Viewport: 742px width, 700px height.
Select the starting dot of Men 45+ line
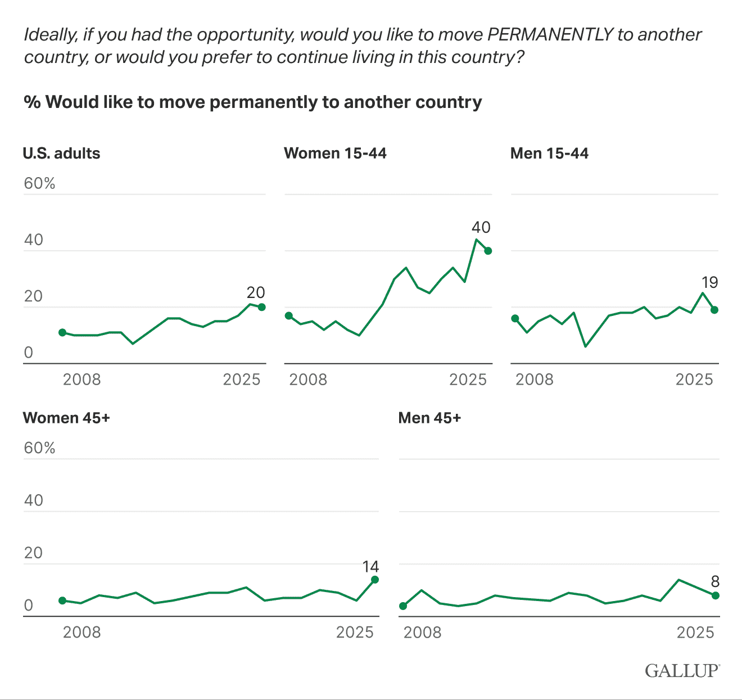click(x=403, y=606)
